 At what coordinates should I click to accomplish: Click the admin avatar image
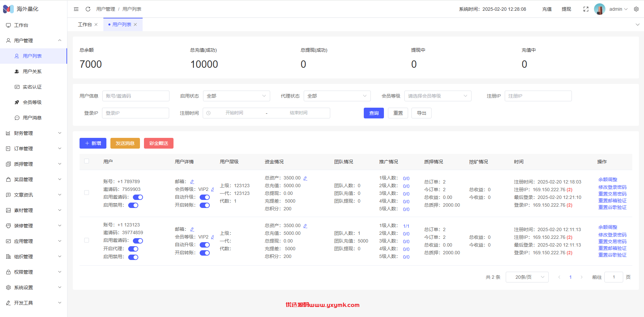point(600,9)
